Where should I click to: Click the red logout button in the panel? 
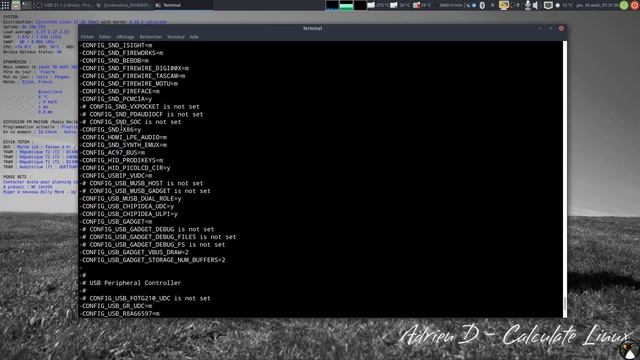point(635,5)
